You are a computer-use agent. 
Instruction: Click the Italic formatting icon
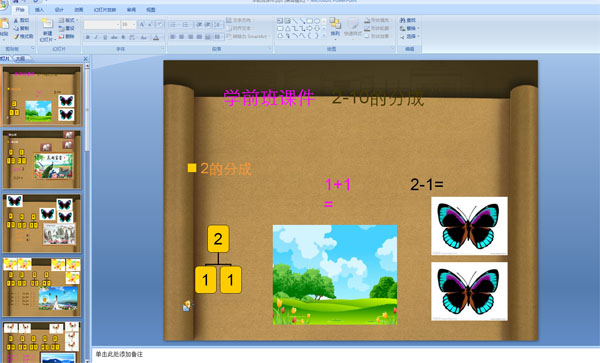pos(96,37)
